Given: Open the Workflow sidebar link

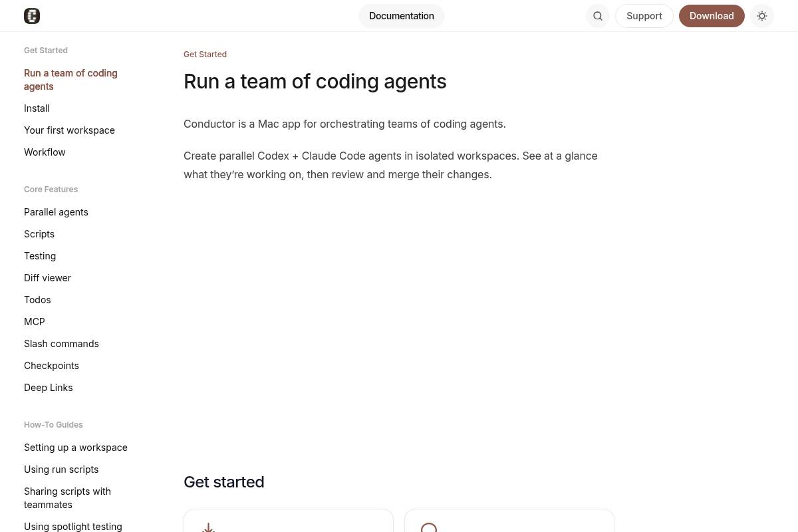Looking at the screenshot, I should (x=45, y=152).
